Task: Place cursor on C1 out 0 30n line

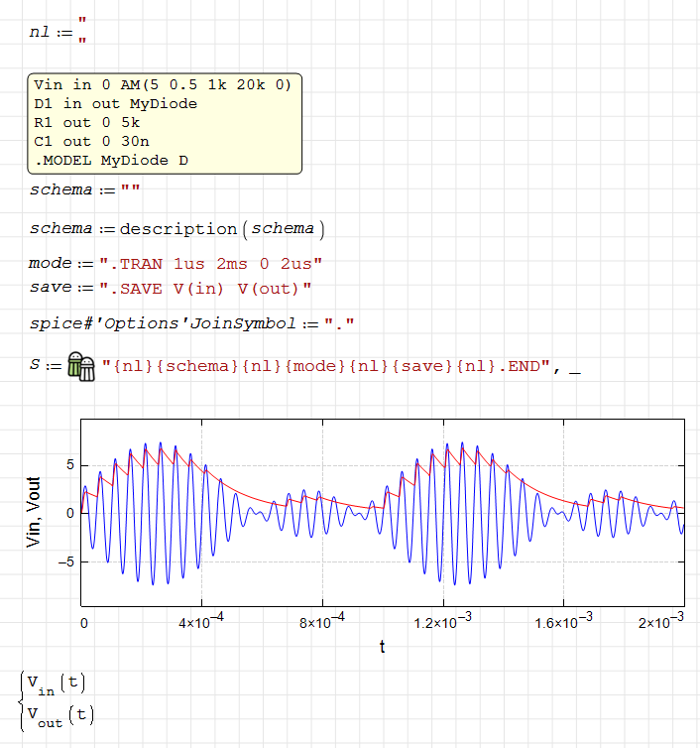Action: 91,142
